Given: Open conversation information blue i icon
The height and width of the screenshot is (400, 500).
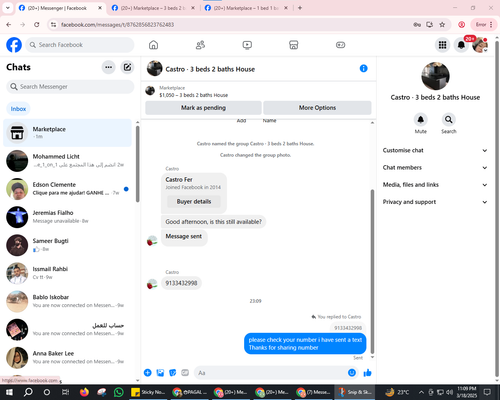Looking at the screenshot, I should [363, 68].
